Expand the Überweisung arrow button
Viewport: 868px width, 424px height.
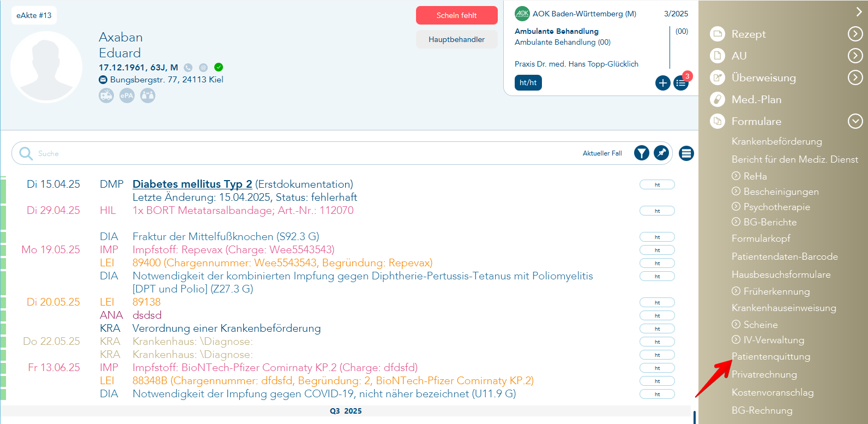(855, 77)
